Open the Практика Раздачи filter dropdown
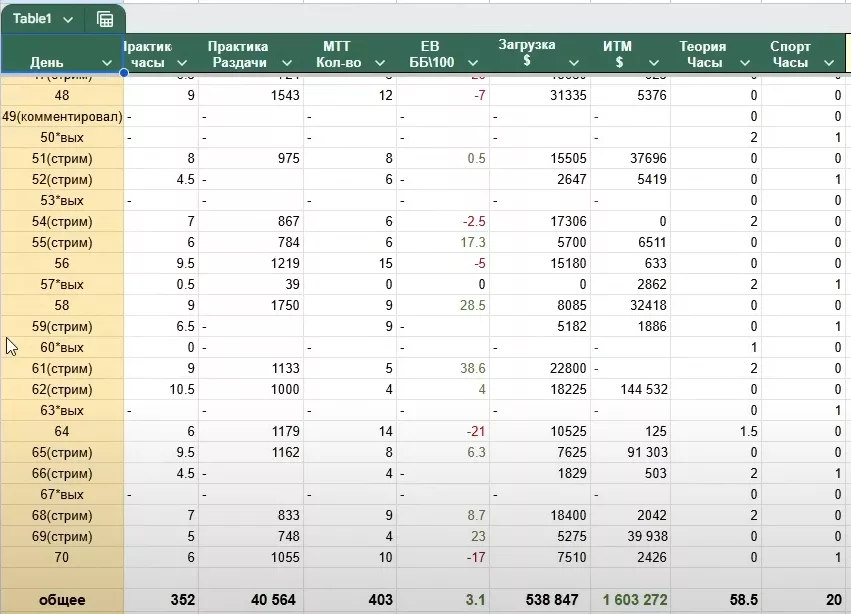The width and height of the screenshot is (851, 614). click(x=287, y=63)
